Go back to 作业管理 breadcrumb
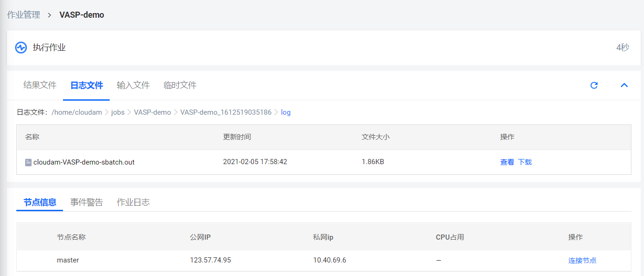This screenshot has width=644, height=276. click(x=24, y=15)
